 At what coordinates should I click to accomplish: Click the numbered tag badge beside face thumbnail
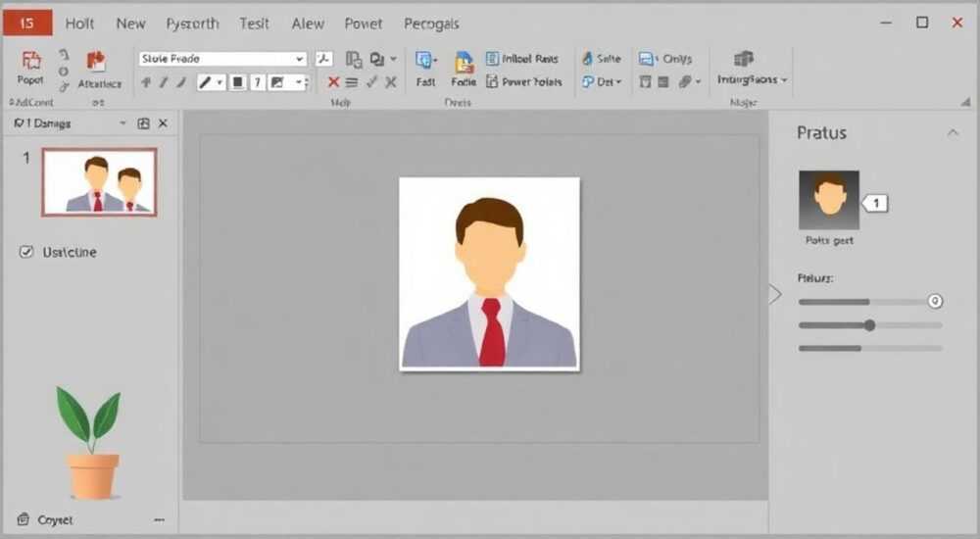[x=875, y=203]
